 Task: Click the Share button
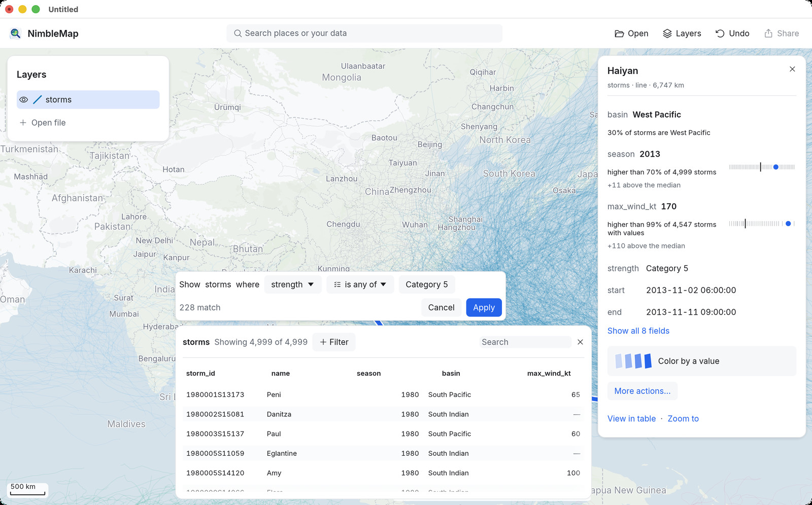pyautogui.click(x=782, y=33)
